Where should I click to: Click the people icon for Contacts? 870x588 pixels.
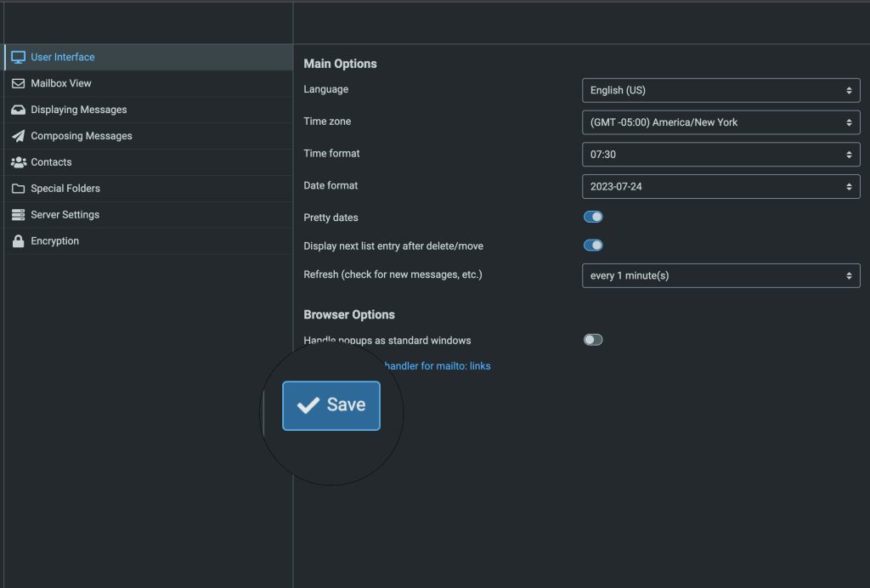18,162
